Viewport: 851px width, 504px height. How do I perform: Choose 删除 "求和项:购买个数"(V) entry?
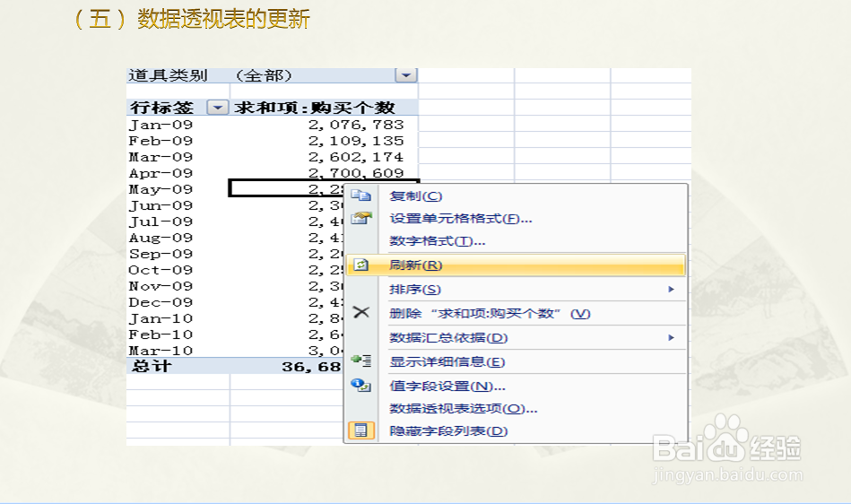(x=490, y=314)
